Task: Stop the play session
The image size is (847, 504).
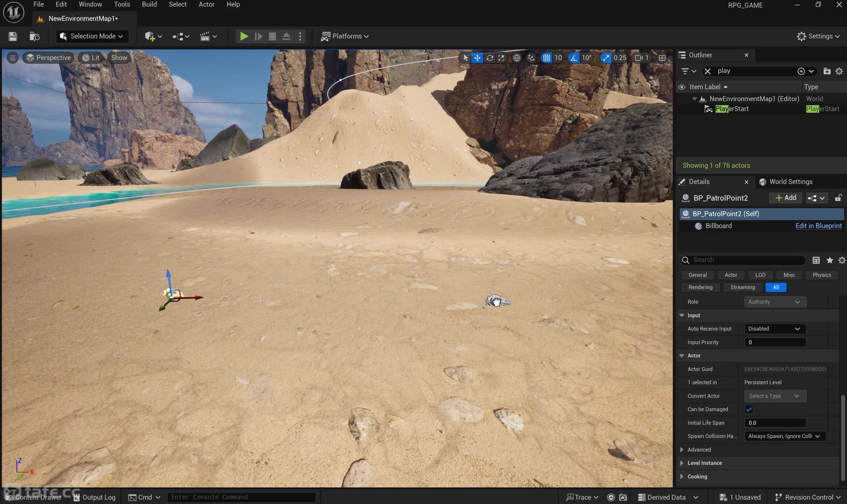Action: click(272, 36)
